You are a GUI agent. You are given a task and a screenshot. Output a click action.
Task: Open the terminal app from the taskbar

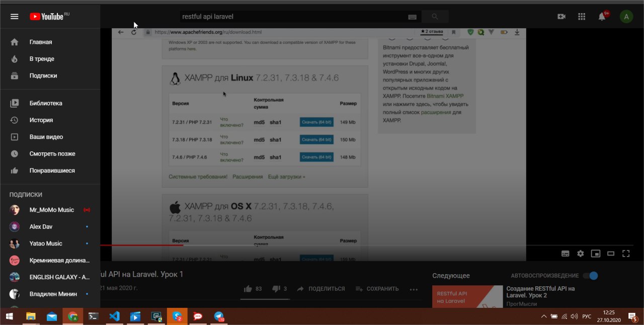[x=94, y=316]
